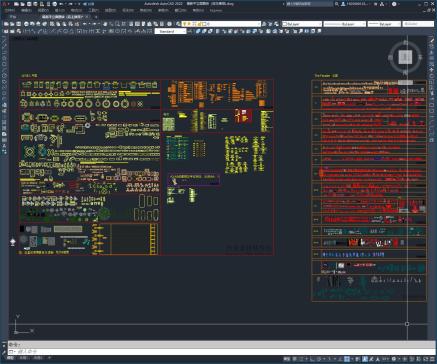Image resolution: width=437 pixels, height=364 pixels.
Task: Open the ByColor plot style dropdown
Action: [418, 24]
